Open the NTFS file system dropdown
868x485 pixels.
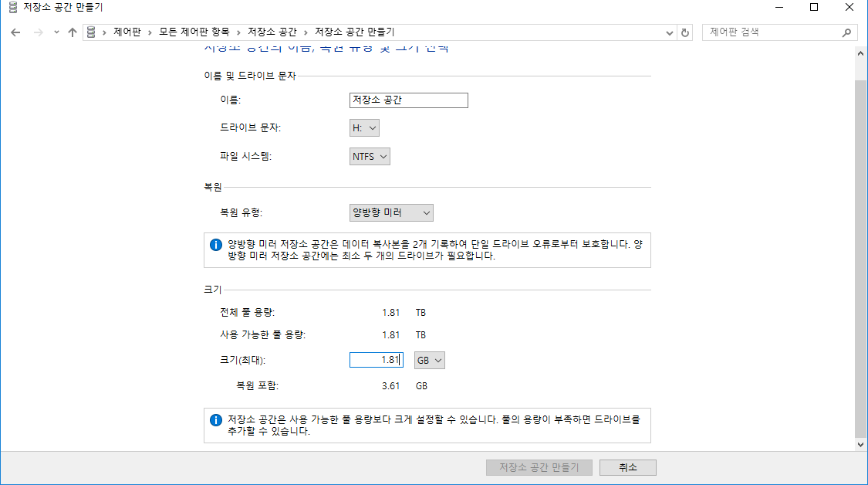tap(370, 156)
